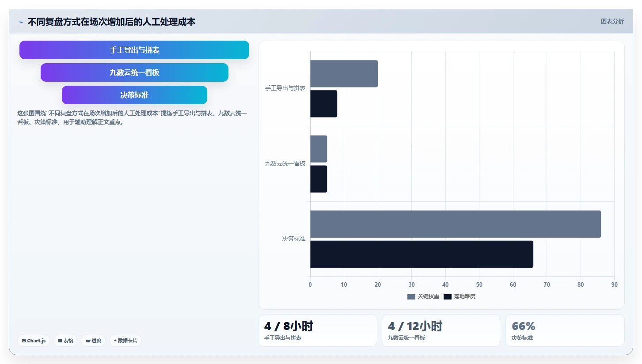Click the x-axis tick label 50

point(479,285)
